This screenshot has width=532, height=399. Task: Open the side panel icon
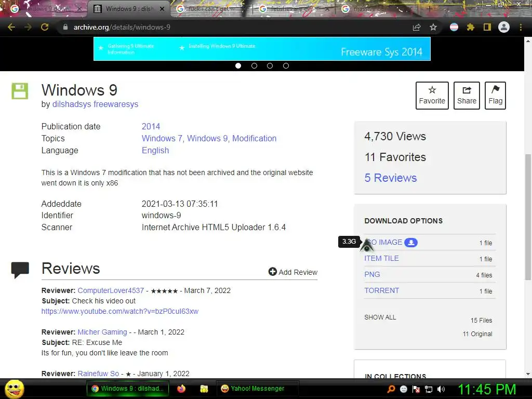(487, 27)
